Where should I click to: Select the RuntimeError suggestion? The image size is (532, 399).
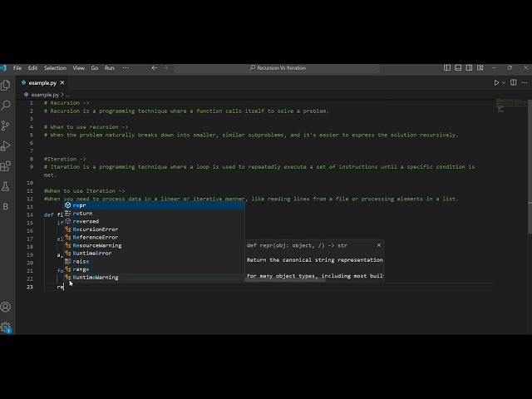pos(155,253)
